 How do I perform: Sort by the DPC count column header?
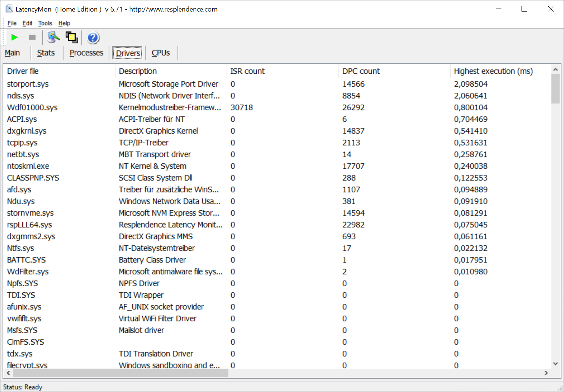click(x=361, y=71)
